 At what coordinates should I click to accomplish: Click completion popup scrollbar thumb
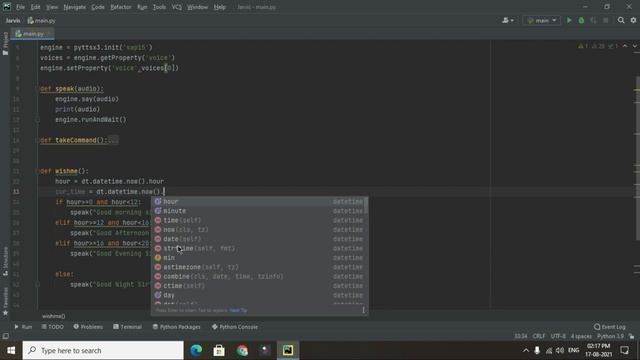click(x=366, y=205)
